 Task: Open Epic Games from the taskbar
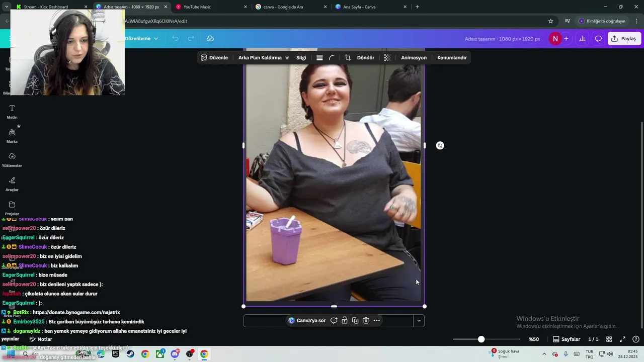pos(116,354)
